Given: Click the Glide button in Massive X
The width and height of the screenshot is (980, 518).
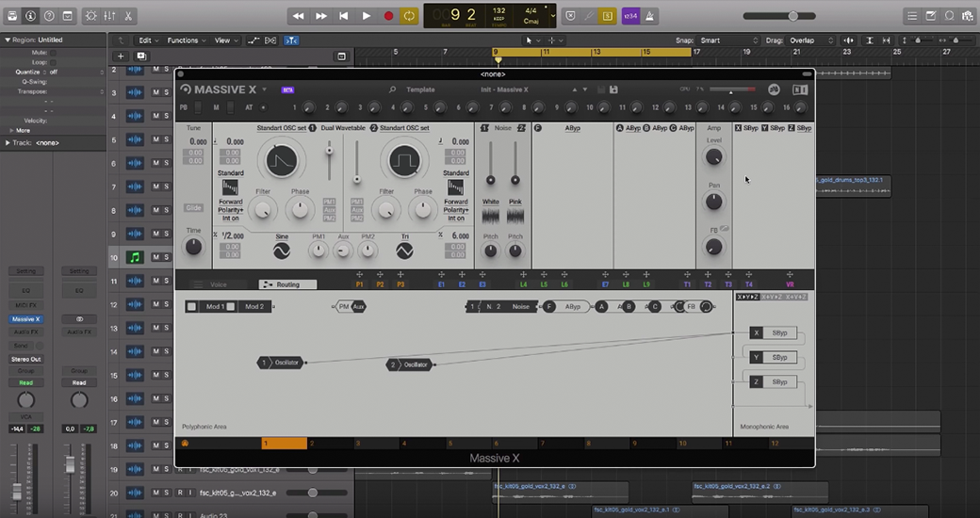Looking at the screenshot, I should (x=193, y=207).
